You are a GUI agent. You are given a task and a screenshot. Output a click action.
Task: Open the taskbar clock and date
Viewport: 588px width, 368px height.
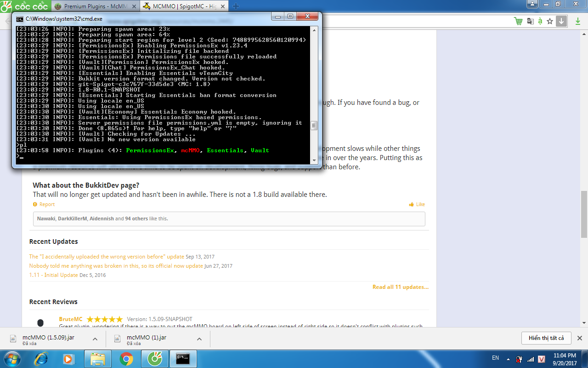pyautogui.click(x=565, y=359)
